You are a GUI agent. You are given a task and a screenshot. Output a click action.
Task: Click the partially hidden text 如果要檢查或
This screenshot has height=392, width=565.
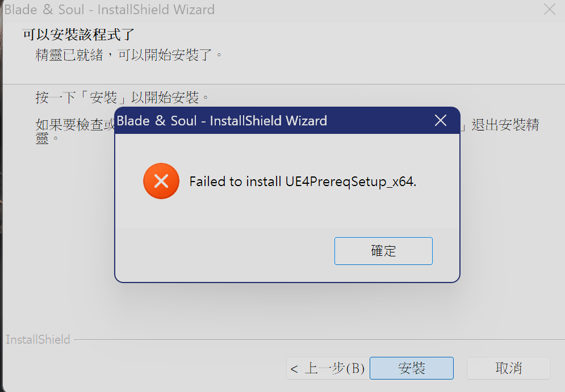[75, 125]
